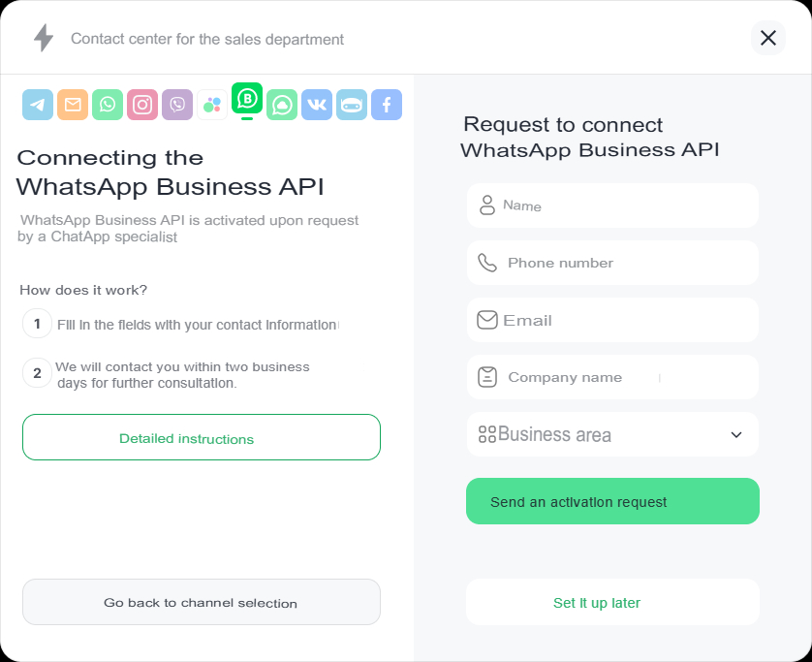The image size is (812, 662).
Task: Go back to channel selection
Action: point(202,603)
